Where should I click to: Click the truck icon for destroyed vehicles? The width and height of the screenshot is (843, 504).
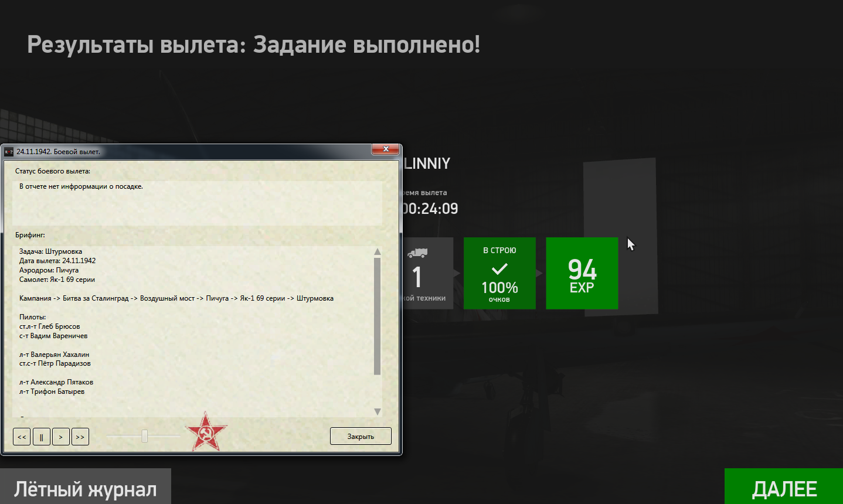coord(417,253)
